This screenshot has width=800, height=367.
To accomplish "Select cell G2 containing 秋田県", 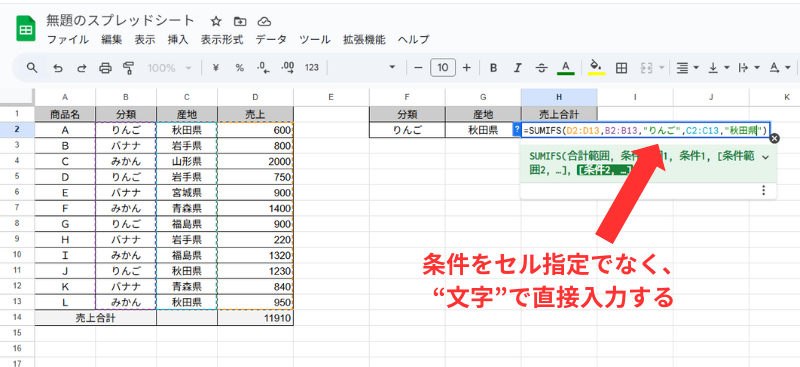I will point(483,130).
